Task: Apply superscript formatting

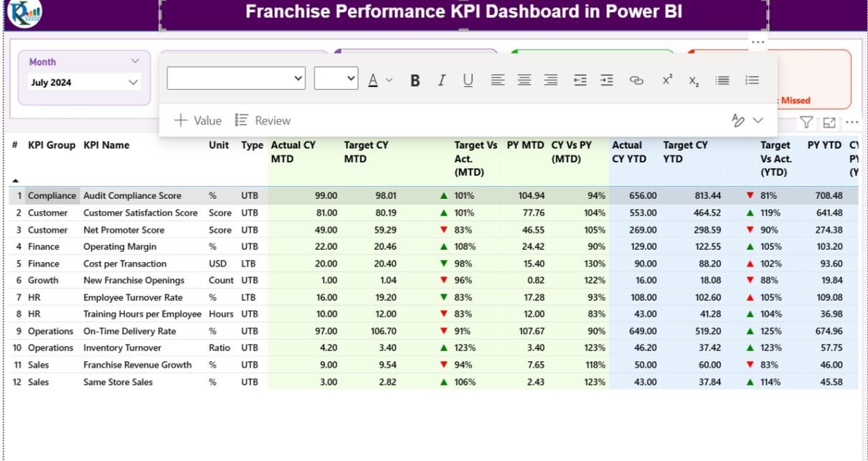Action: [x=667, y=80]
